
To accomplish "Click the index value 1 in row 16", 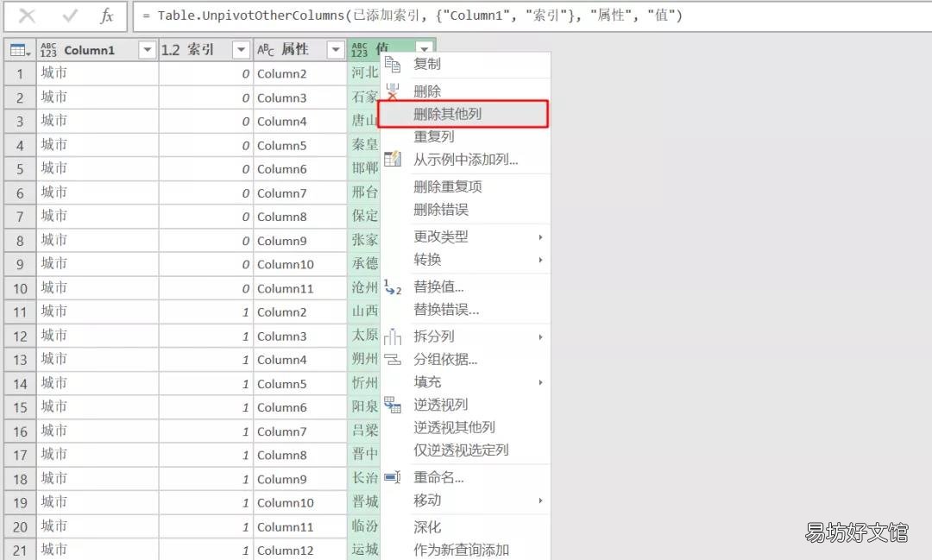I will pyautogui.click(x=205, y=431).
